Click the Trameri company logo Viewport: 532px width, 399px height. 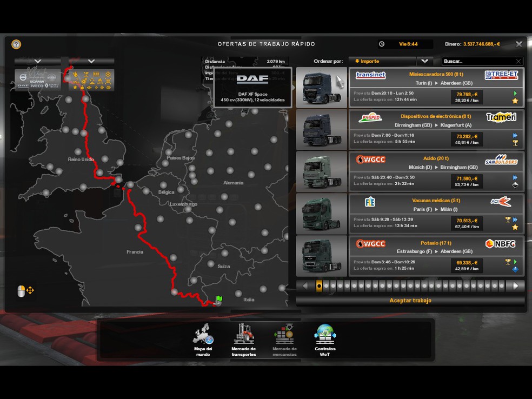click(501, 117)
